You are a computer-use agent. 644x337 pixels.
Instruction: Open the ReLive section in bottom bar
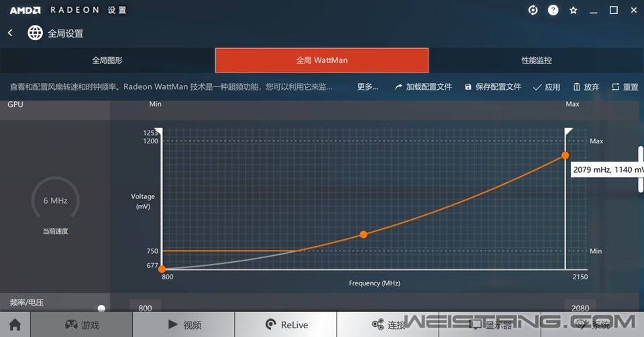286,325
